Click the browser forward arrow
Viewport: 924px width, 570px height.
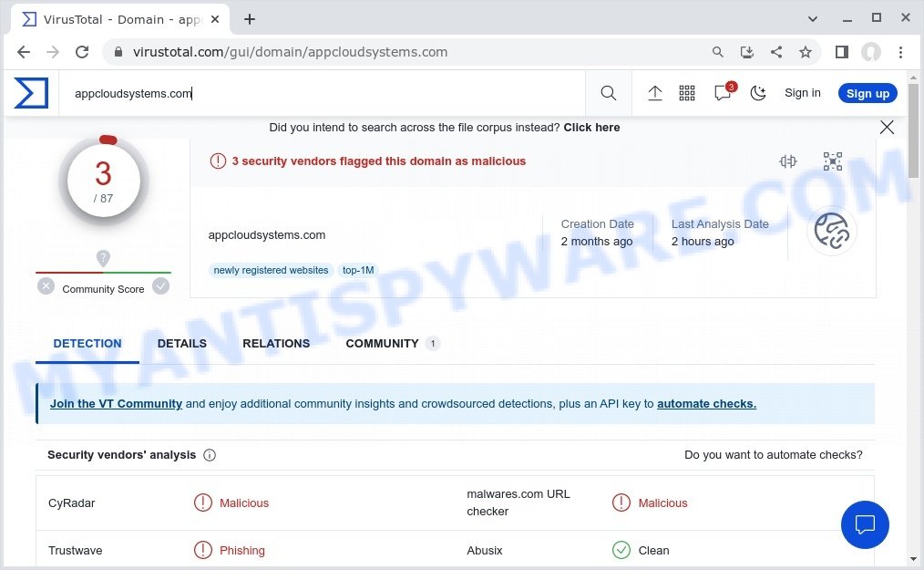[x=53, y=52]
